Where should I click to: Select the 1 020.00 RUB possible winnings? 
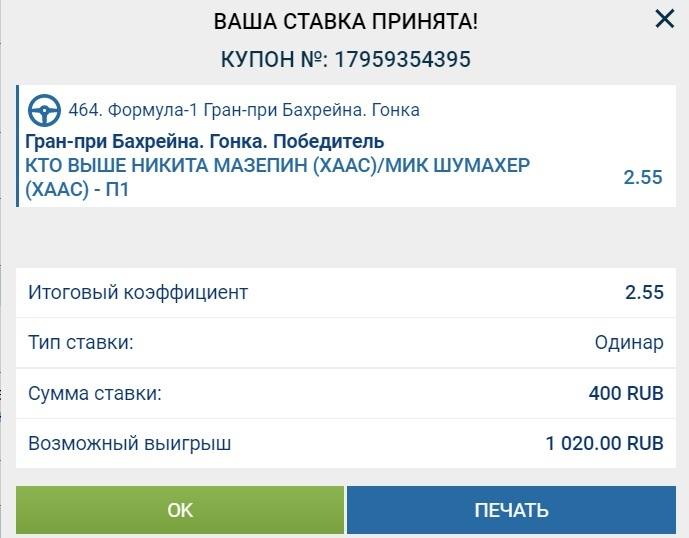click(604, 443)
